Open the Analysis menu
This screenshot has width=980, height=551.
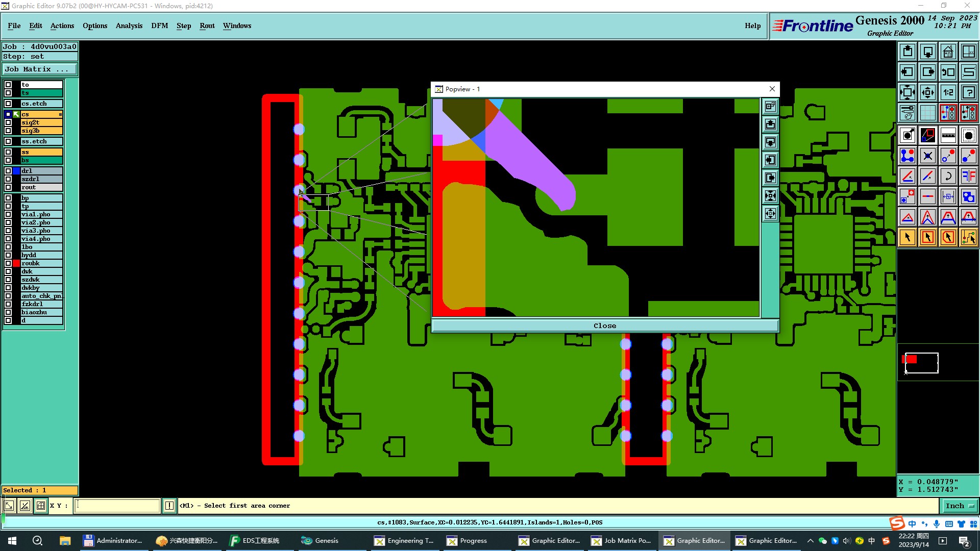pos(129,26)
